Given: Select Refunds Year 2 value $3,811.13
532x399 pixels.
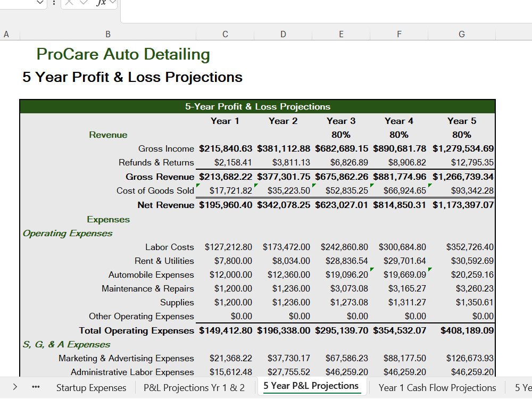Looking at the screenshot, I should (291, 162).
